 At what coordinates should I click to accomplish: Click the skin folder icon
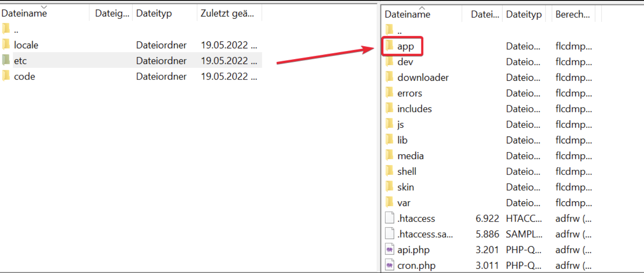coord(389,187)
